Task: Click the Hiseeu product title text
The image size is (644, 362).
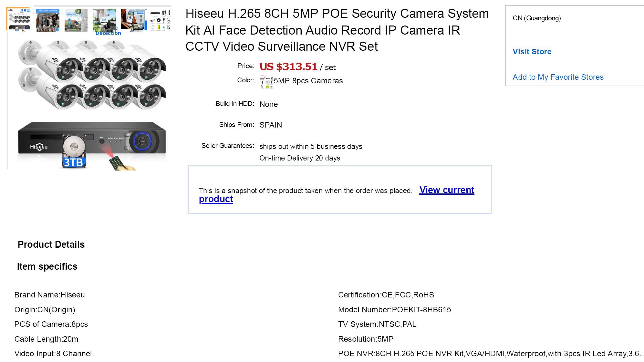Action: pos(337,30)
